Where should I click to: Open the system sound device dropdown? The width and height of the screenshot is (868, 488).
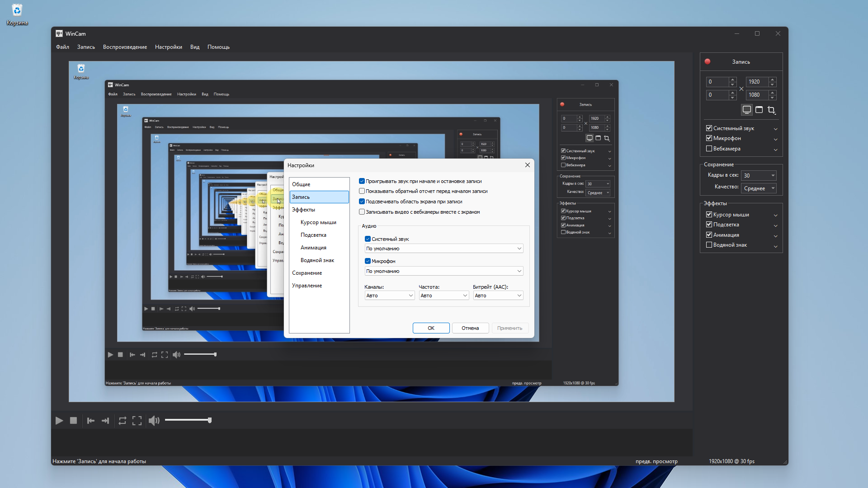pos(444,249)
